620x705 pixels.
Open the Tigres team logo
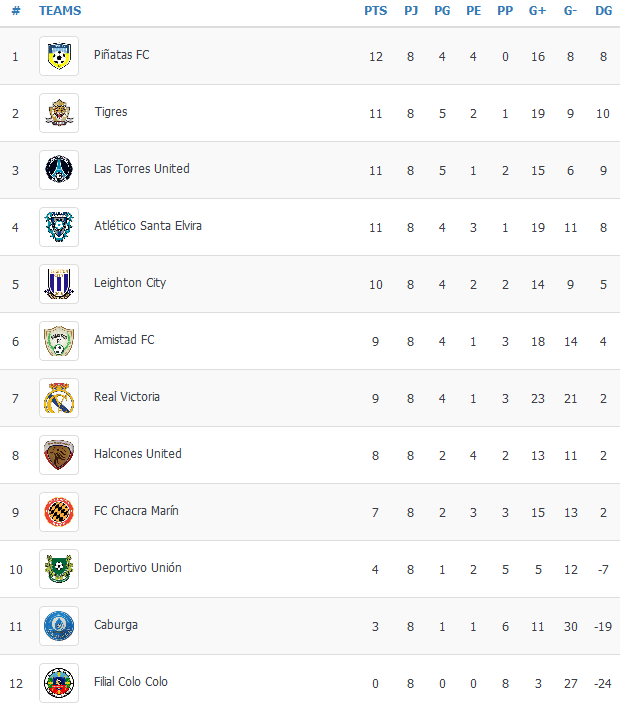[59, 113]
